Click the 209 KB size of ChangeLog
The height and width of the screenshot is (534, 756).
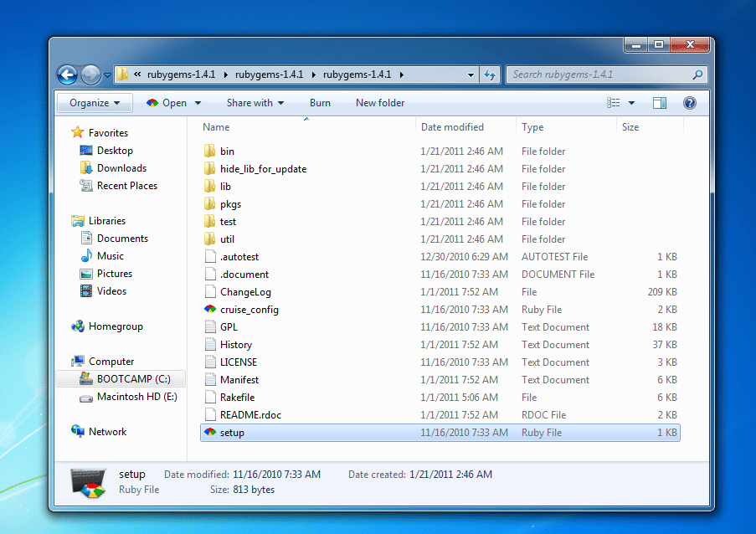click(x=662, y=291)
